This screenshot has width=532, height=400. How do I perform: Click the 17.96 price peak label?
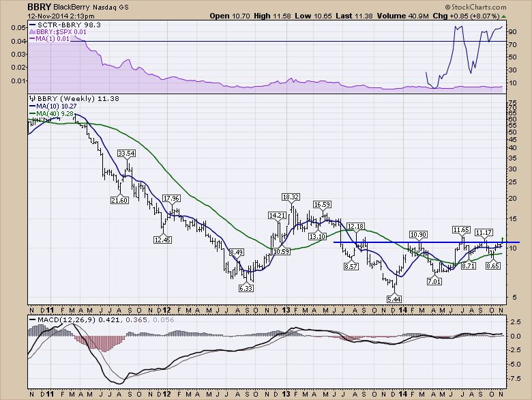point(171,199)
